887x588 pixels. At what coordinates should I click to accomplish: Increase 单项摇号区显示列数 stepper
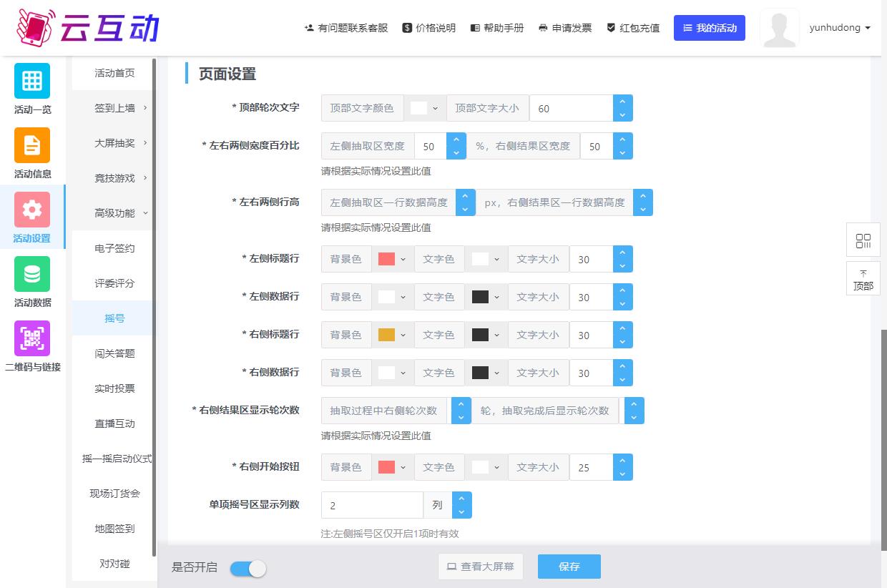click(461, 499)
